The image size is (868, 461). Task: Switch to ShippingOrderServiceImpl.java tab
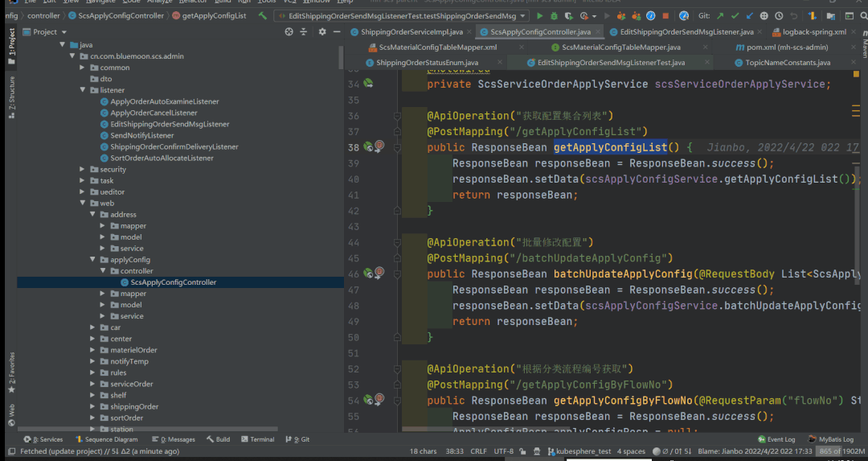pyautogui.click(x=411, y=31)
